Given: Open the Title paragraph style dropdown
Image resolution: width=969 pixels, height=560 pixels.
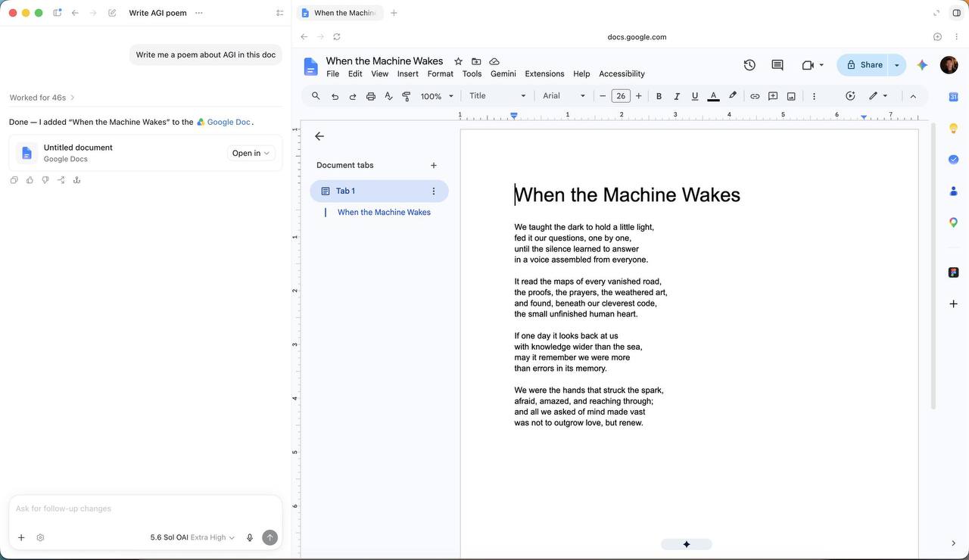Looking at the screenshot, I should (x=497, y=96).
